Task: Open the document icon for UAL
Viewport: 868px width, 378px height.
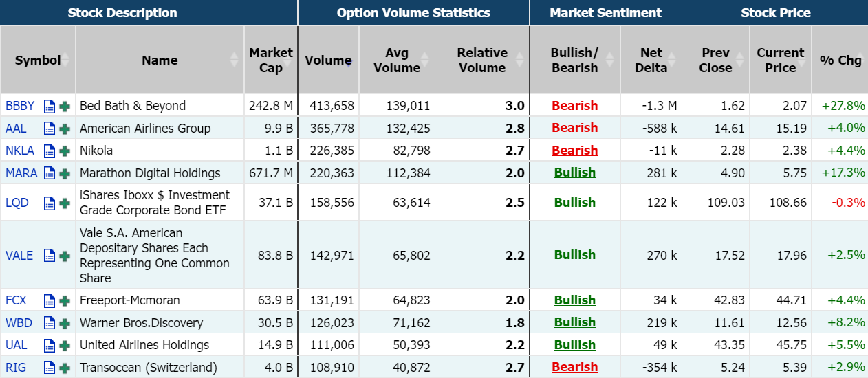Action: coord(50,346)
